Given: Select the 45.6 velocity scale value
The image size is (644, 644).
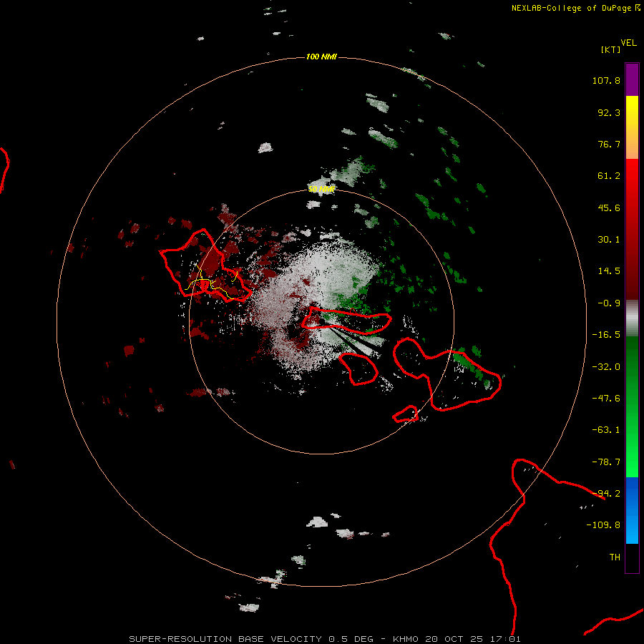Looking at the screenshot, I should pos(609,208).
